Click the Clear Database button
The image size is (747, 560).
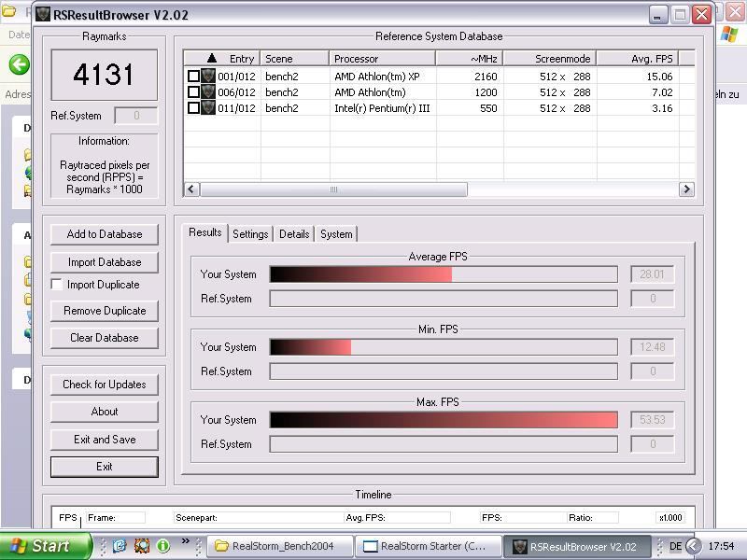105,338
